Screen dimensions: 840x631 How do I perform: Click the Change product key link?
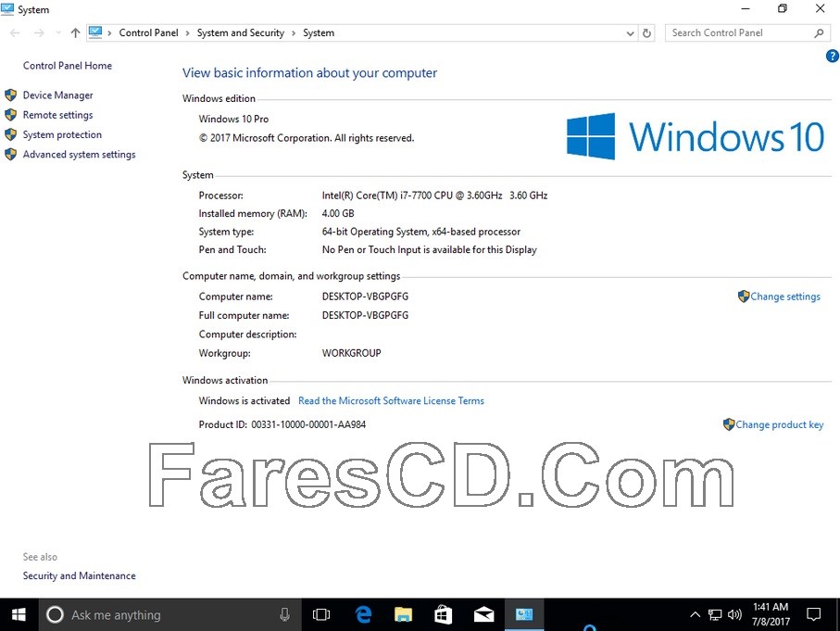pyautogui.click(x=780, y=424)
